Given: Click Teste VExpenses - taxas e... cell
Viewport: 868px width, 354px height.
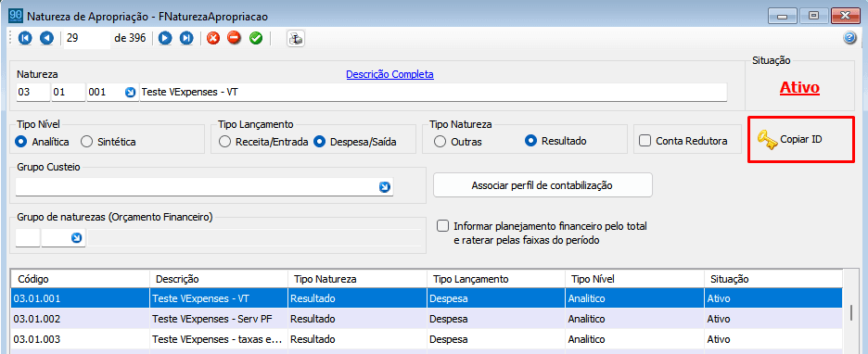Looking at the screenshot, I should click(219, 339).
